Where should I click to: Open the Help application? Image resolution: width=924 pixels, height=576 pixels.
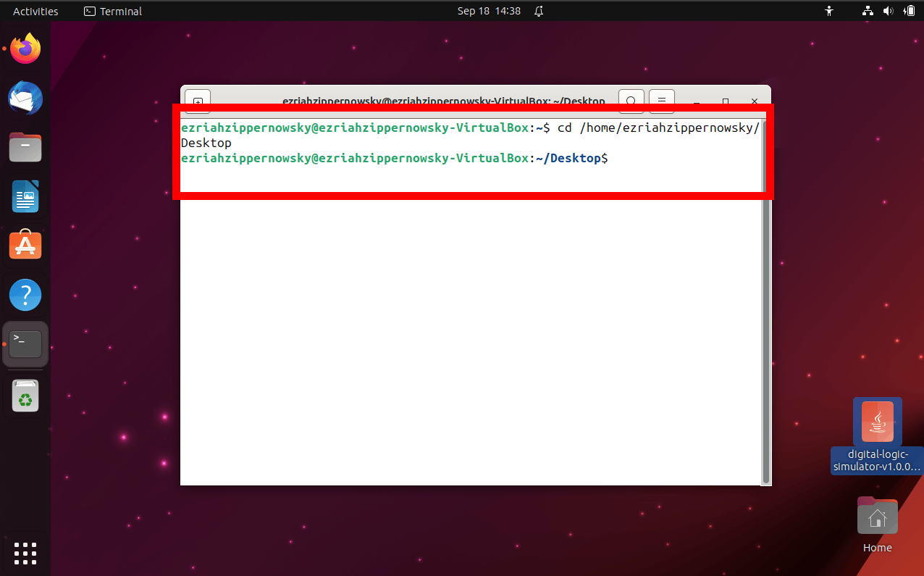pyautogui.click(x=25, y=294)
